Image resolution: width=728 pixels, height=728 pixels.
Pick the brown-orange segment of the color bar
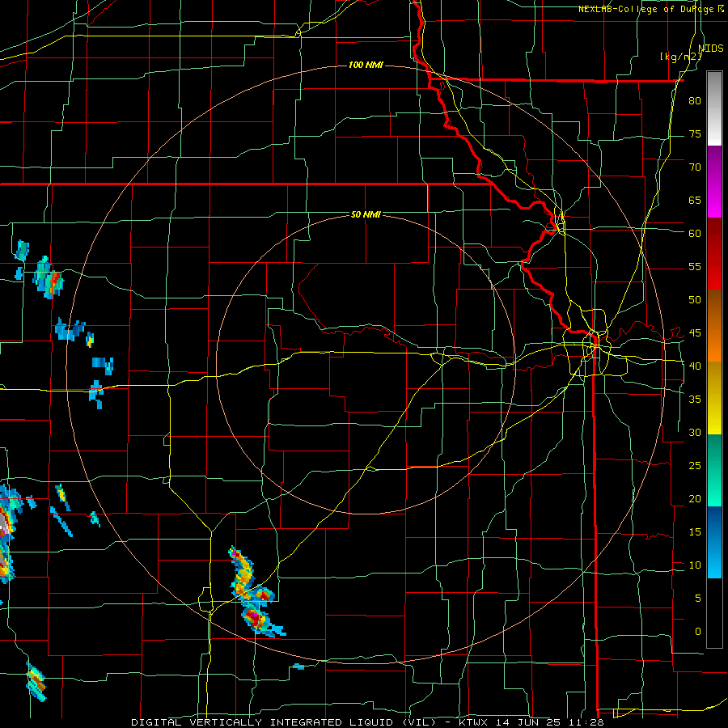(x=714, y=326)
